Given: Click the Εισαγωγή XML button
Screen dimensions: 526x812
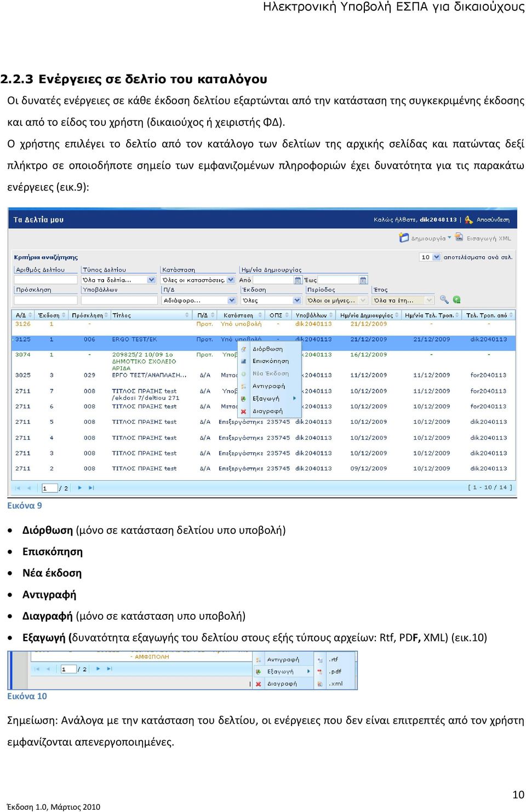Looking at the screenshot, I should (x=483, y=238).
